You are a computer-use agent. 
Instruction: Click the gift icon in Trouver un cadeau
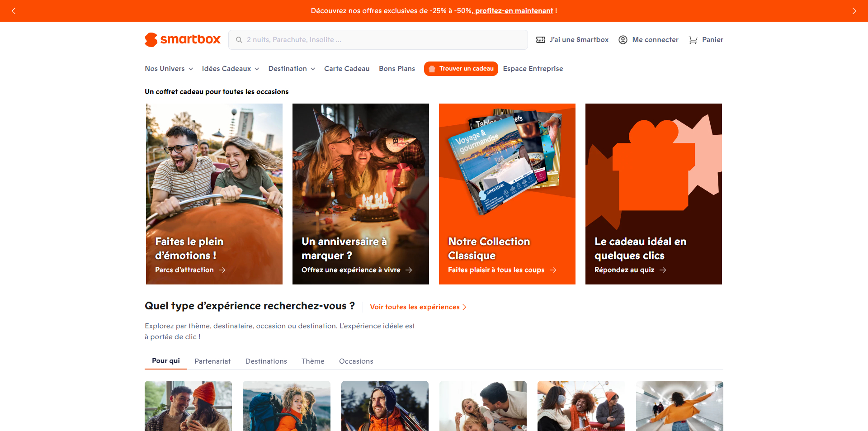432,69
